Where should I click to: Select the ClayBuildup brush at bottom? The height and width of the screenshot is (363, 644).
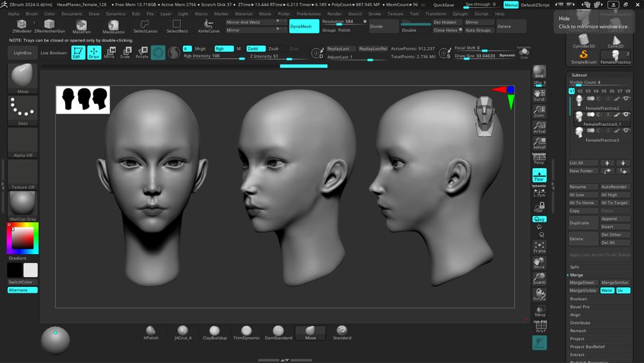point(214,333)
